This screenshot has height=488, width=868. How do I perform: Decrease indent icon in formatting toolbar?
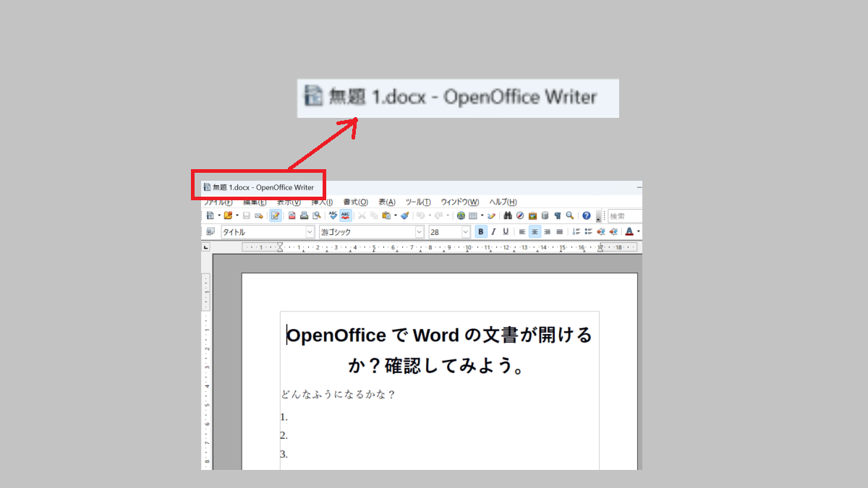pos(601,232)
